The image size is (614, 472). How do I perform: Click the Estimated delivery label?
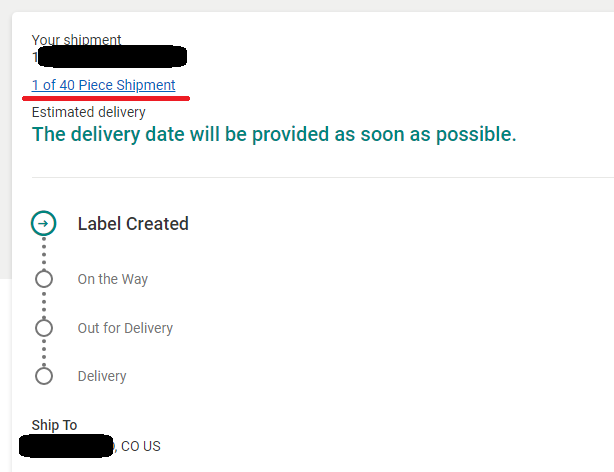88,112
